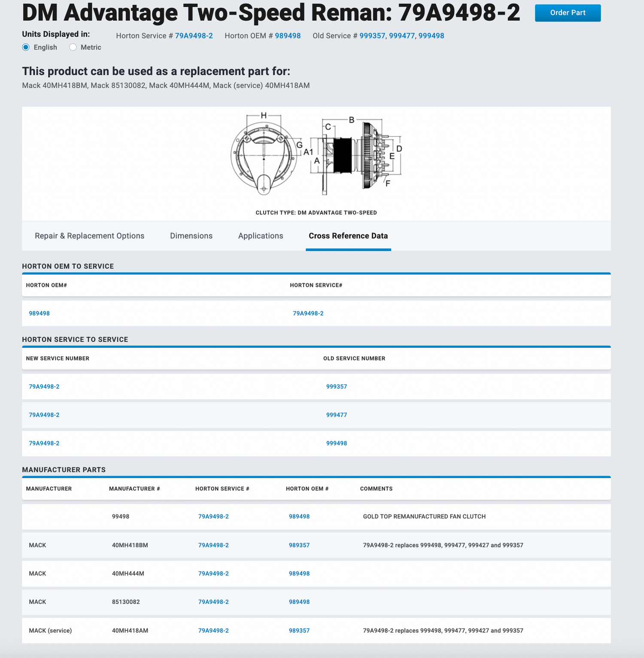Screen dimensions: 644x658
Task: Click the clutch dimension diagram image
Action: 316,155
